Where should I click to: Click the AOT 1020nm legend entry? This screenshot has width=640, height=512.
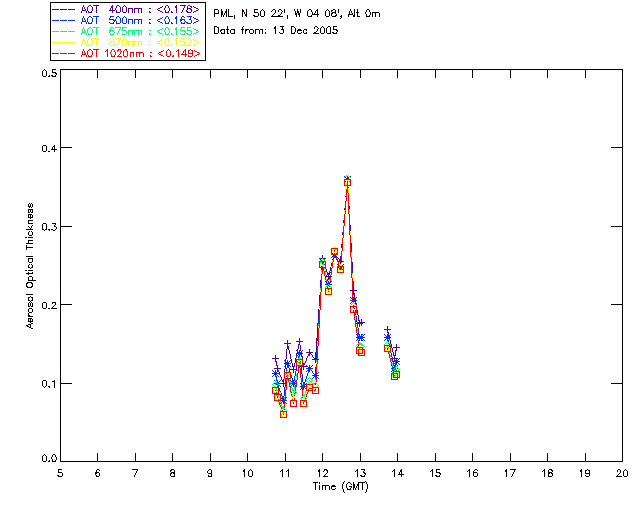127,53
